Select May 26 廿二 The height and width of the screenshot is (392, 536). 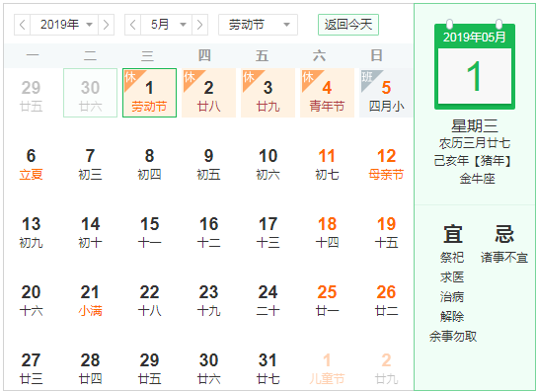(386, 300)
